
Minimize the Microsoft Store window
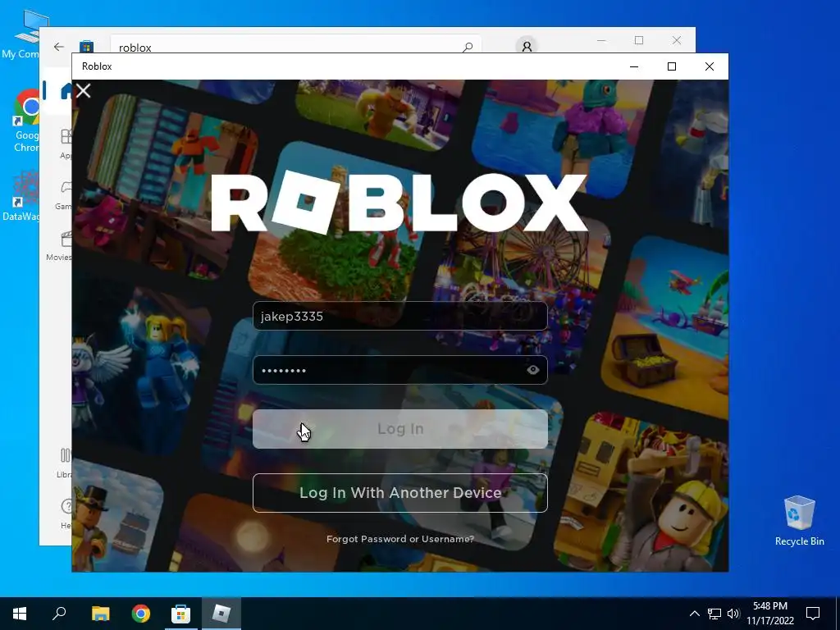click(601, 40)
